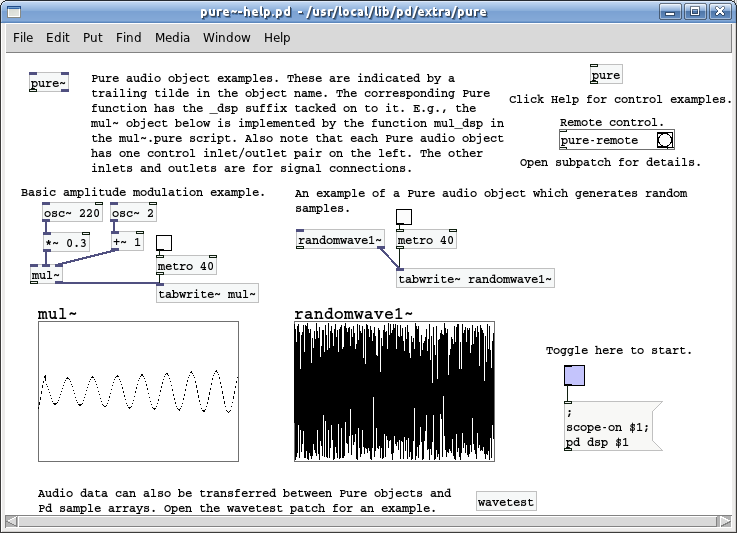Click the window menu icon in title bar
The image size is (737, 533).
[14, 11]
